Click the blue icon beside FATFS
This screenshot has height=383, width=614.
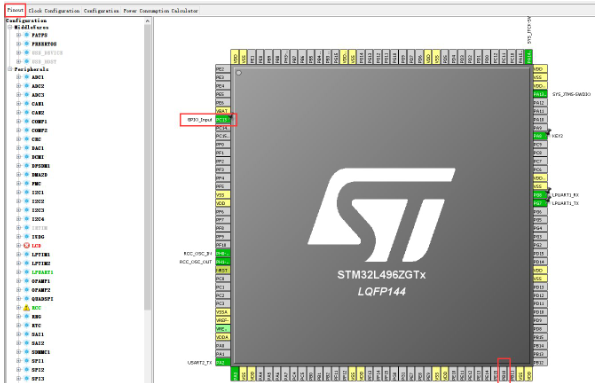click(27, 35)
